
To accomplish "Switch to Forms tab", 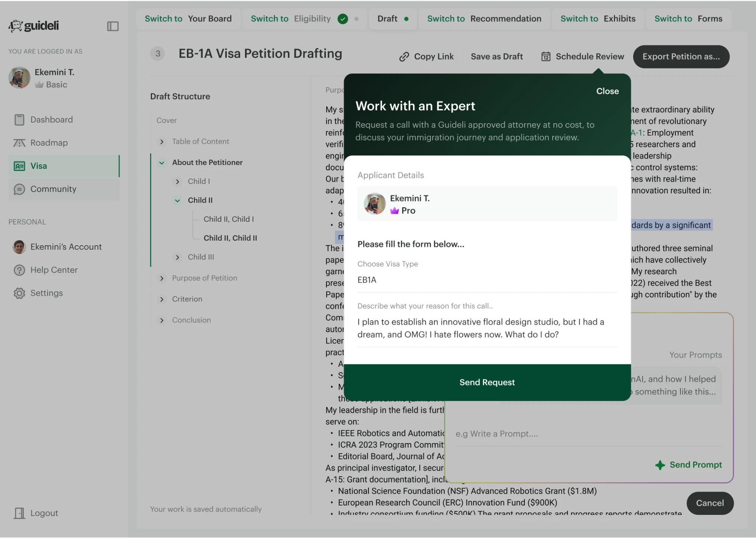I will tap(688, 19).
